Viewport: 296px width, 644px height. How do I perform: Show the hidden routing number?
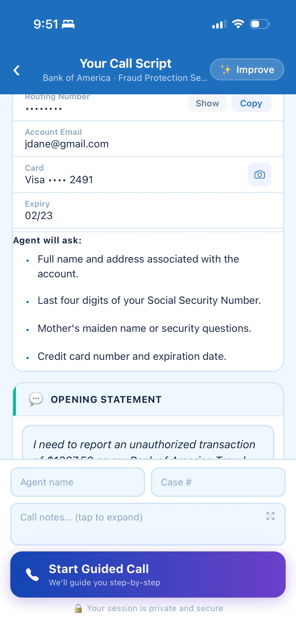[x=207, y=103]
